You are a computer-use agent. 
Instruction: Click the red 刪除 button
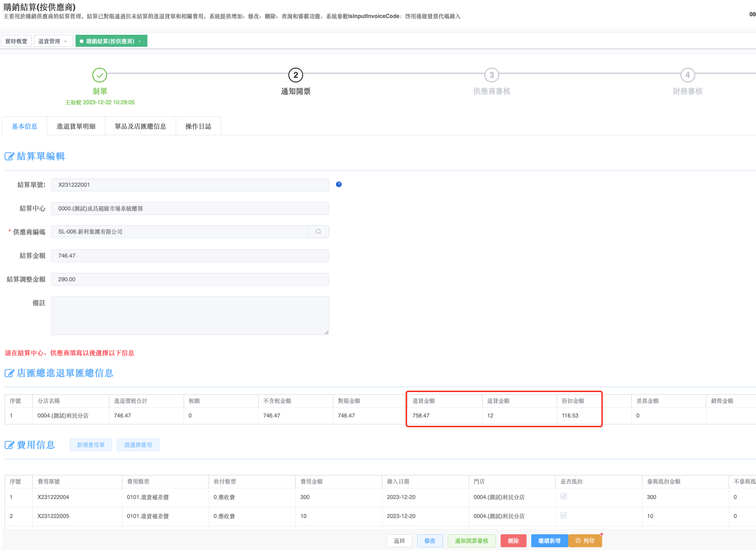click(x=513, y=541)
